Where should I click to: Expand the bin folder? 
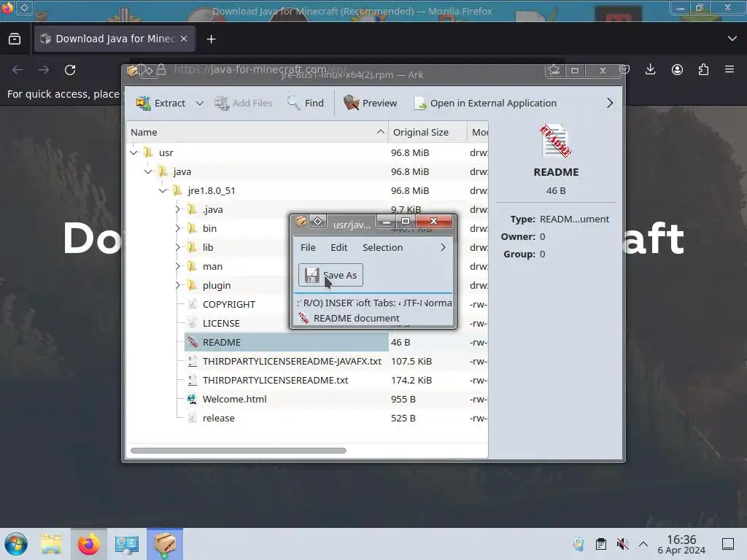[177, 228]
